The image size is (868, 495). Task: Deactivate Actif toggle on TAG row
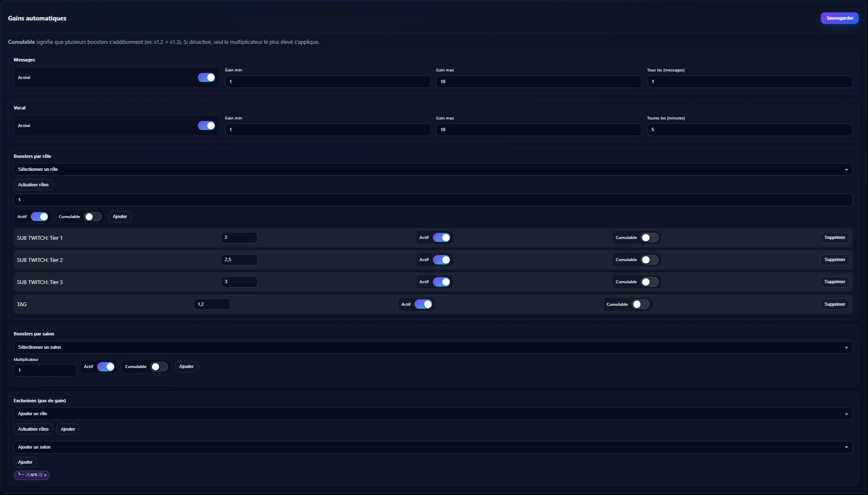(423, 305)
